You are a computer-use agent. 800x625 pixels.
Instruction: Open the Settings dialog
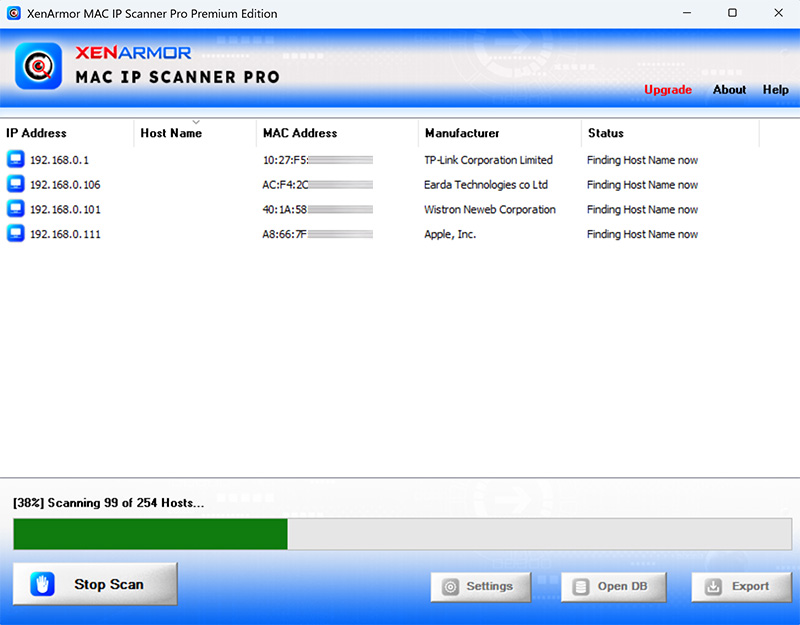pos(481,587)
